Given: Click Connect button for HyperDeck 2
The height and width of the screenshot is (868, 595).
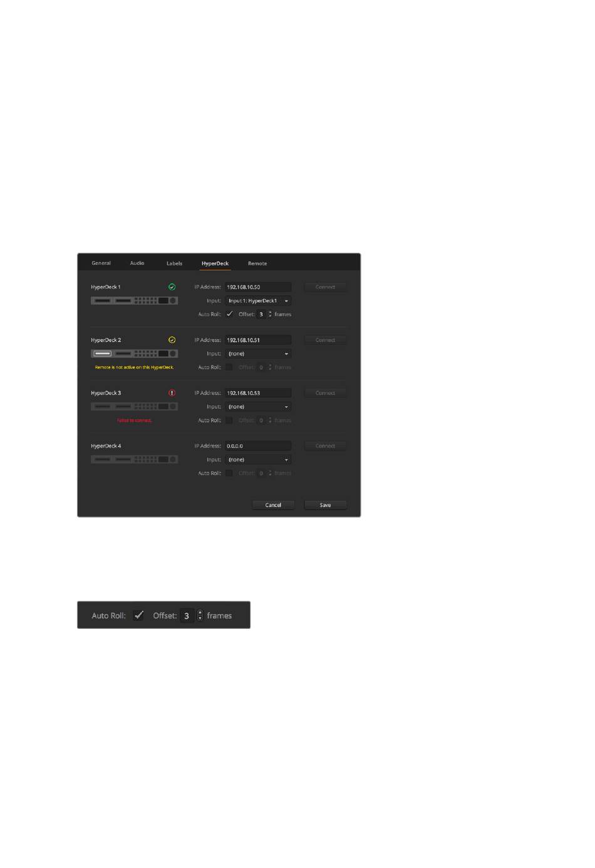Looking at the screenshot, I should click(325, 340).
